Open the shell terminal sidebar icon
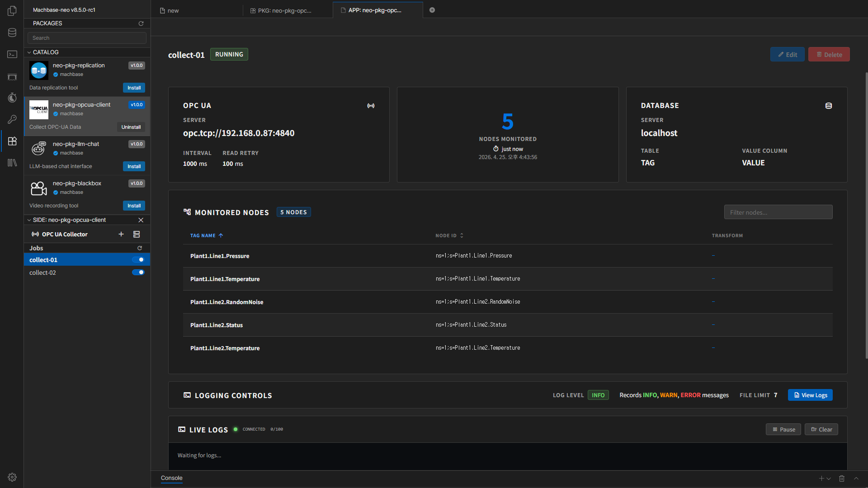868x488 pixels. tap(12, 54)
